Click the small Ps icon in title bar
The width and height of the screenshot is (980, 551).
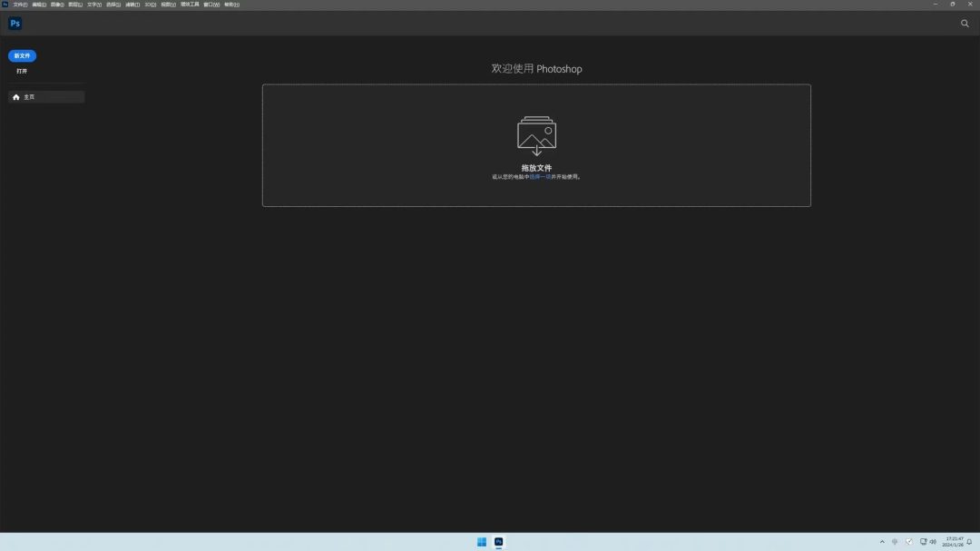[x=5, y=5]
